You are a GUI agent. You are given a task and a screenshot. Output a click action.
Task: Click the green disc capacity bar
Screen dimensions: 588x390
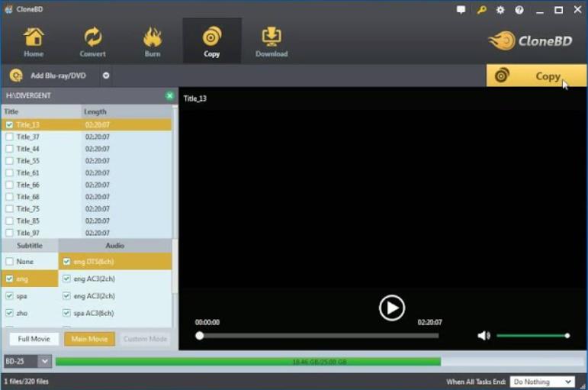249,362
